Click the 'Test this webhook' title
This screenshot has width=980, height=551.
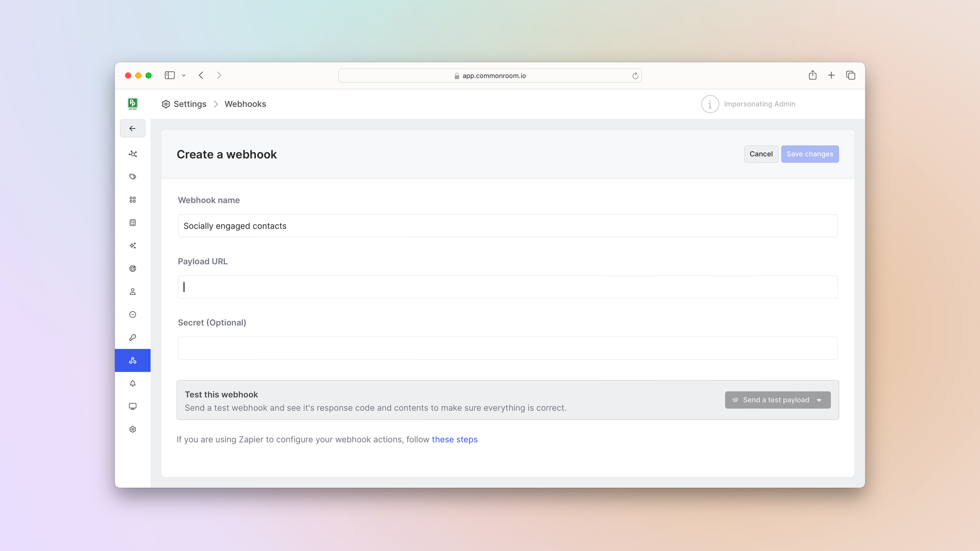[x=221, y=395]
